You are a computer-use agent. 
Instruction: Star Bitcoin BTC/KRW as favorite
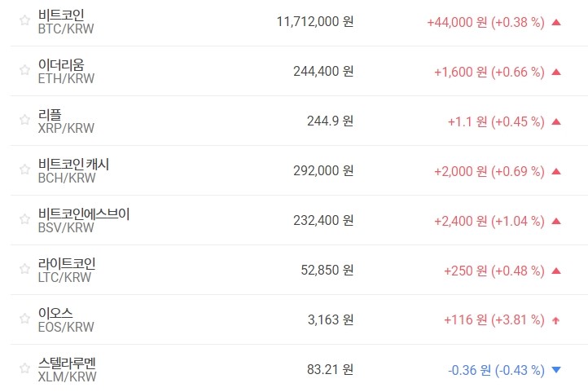pos(24,21)
